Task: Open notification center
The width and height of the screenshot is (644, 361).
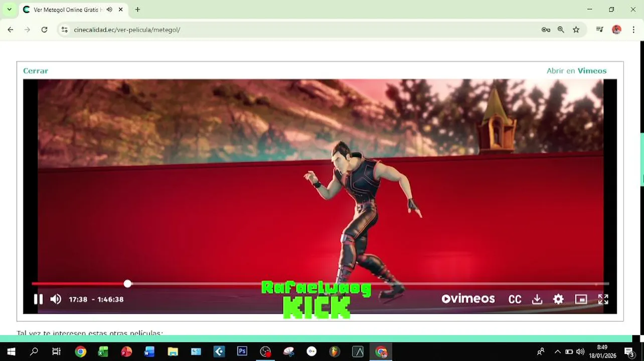Action: pos(629,352)
